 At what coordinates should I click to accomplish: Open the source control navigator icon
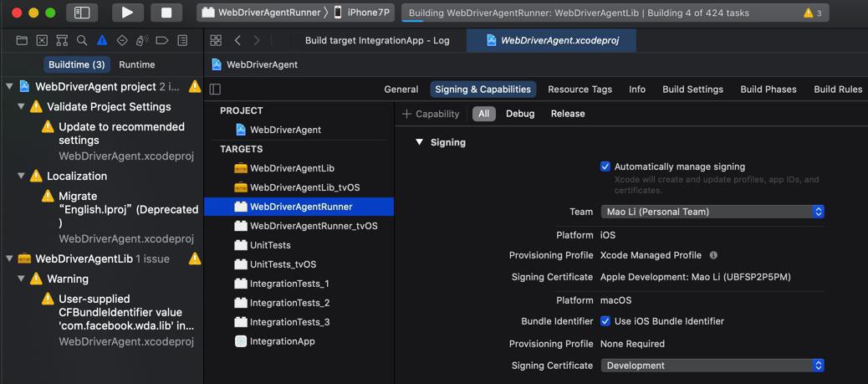pyautogui.click(x=42, y=40)
